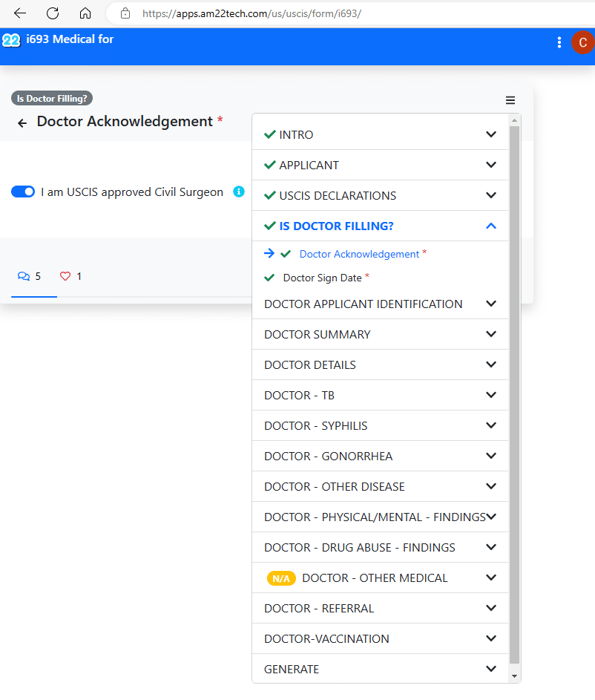The height and width of the screenshot is (700, 595).
Task: Click the browser back arrow
Action: 20,13
